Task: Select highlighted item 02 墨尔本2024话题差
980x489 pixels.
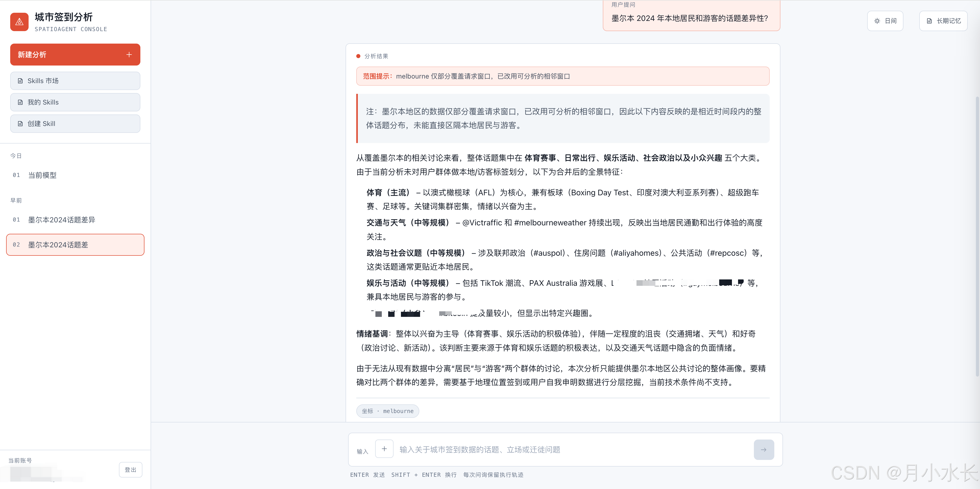Action: pos(75,245)
